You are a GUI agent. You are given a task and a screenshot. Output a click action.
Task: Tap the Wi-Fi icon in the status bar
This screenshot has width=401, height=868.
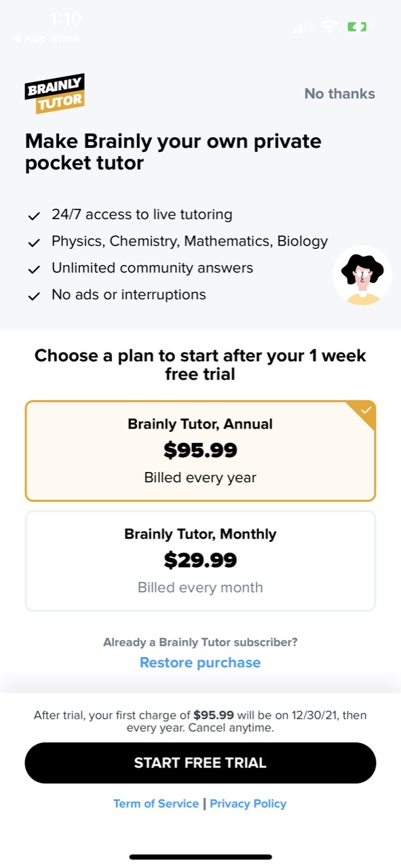tap(330, 27)
